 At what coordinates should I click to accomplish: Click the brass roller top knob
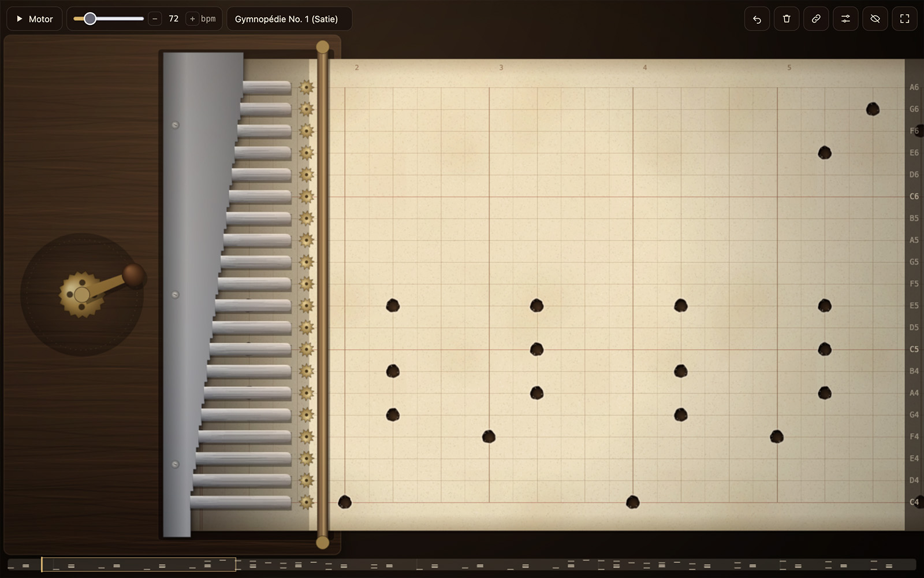click(323, 47)
